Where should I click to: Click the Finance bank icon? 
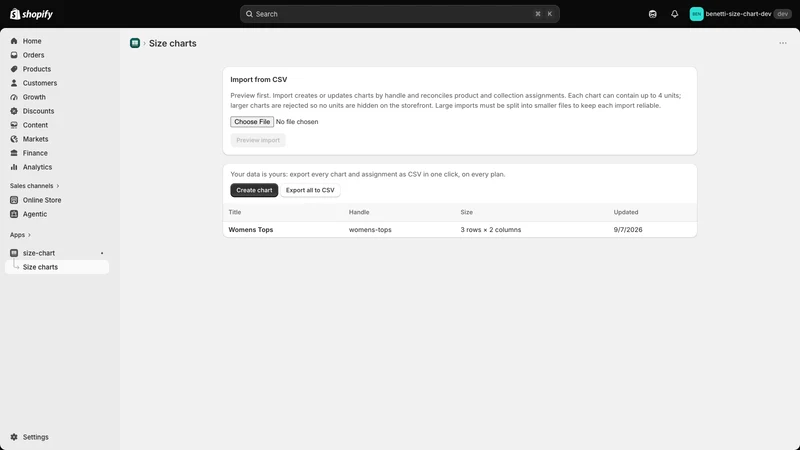[x=14, y=153]
